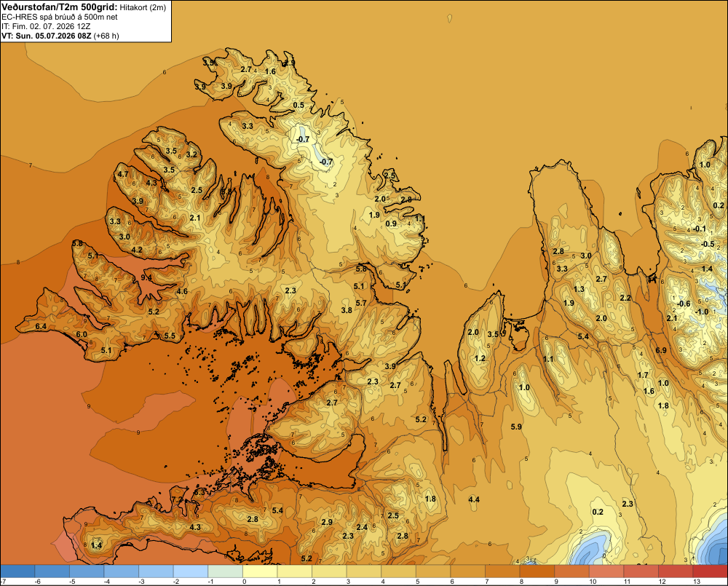Click the '4.2' temperature value on the map
Image resolution: width=728 pixels, height=586 pixels.
click(x=137, y=250)
